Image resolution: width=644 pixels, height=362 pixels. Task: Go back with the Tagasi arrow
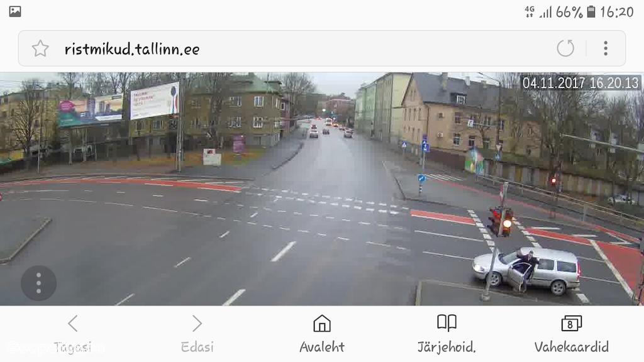pos(73,324)
